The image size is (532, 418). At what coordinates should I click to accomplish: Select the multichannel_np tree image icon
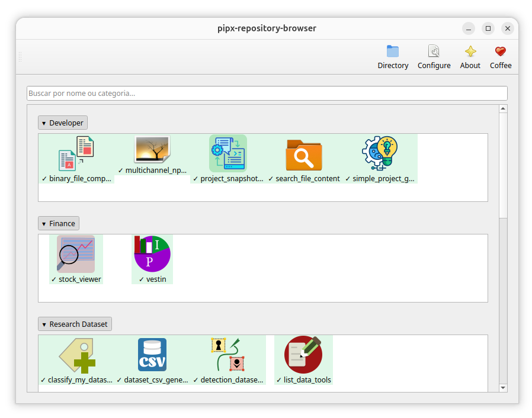[x=152, y=150]
